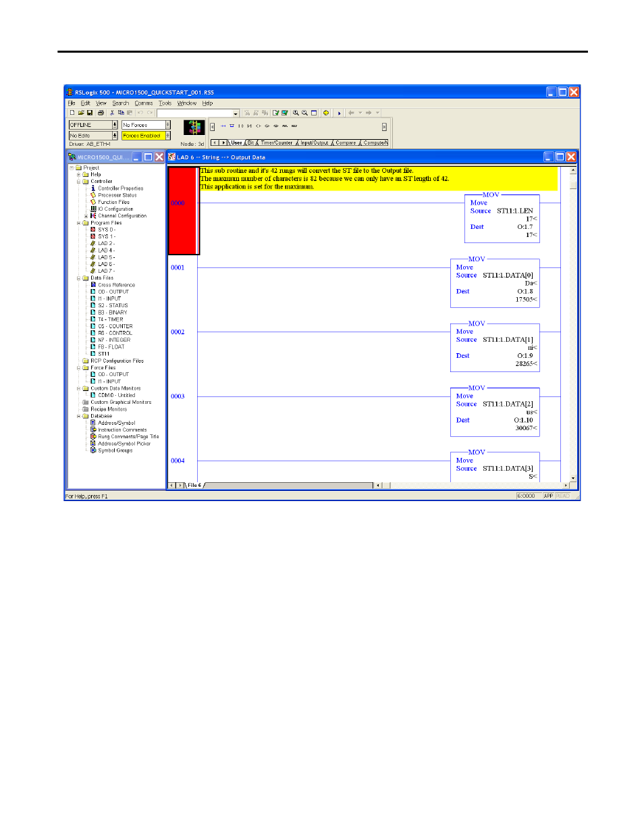Open Symbol Groups database entry
The width and height of the screenshot is (644, 834).
(x=115, y=450)
